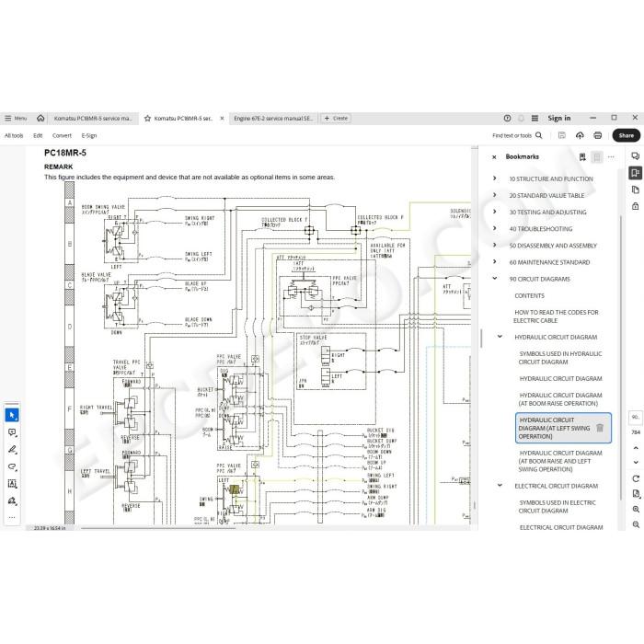Open Bookmarks panel more options
This screenshot has height=644, width=644.
tap(611, 157)
